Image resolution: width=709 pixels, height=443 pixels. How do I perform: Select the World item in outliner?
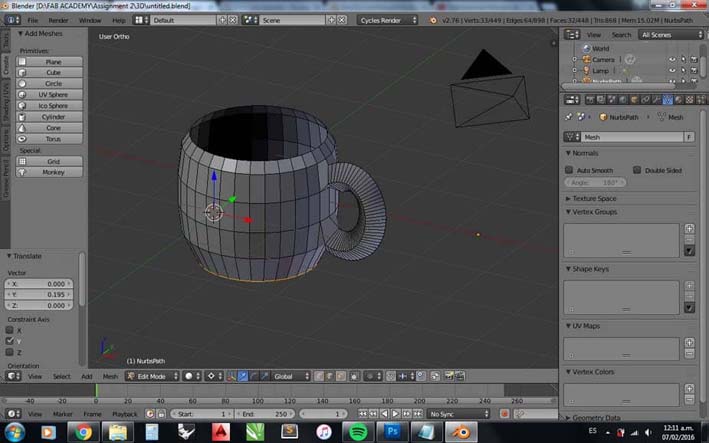click(600, 48)
